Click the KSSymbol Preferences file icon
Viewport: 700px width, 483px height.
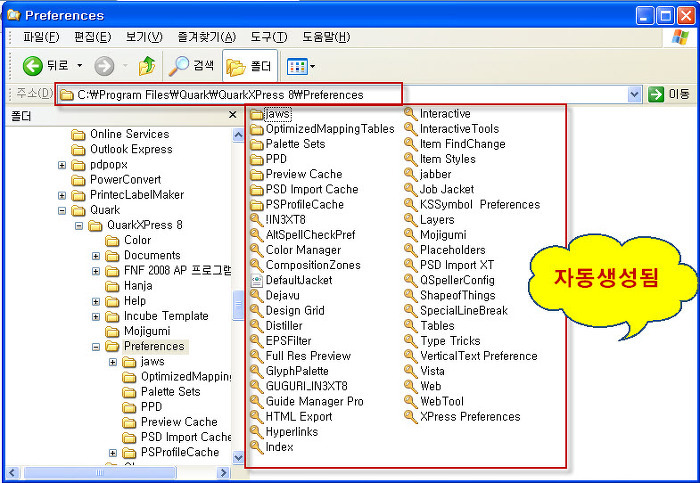coord(411,204)
